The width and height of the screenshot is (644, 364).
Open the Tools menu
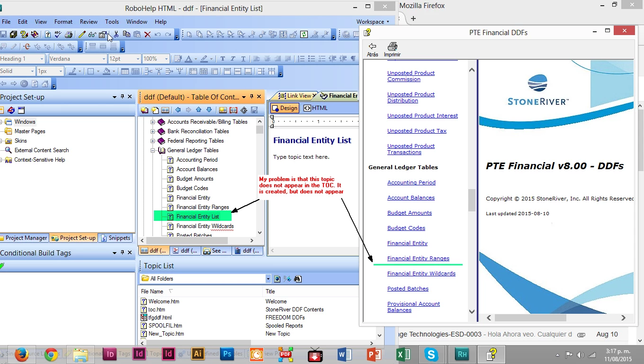[x=112, y=22]
